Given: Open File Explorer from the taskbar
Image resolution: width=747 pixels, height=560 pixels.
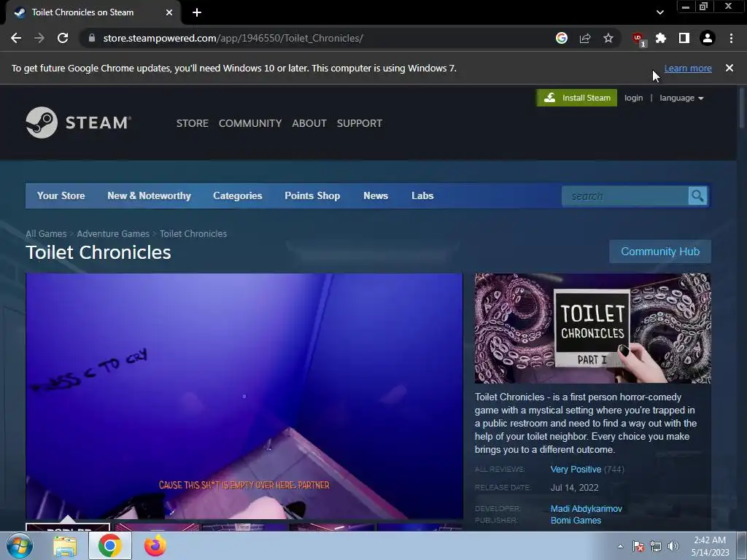Looking at the screenshot, I should click(x=65, y=545).
